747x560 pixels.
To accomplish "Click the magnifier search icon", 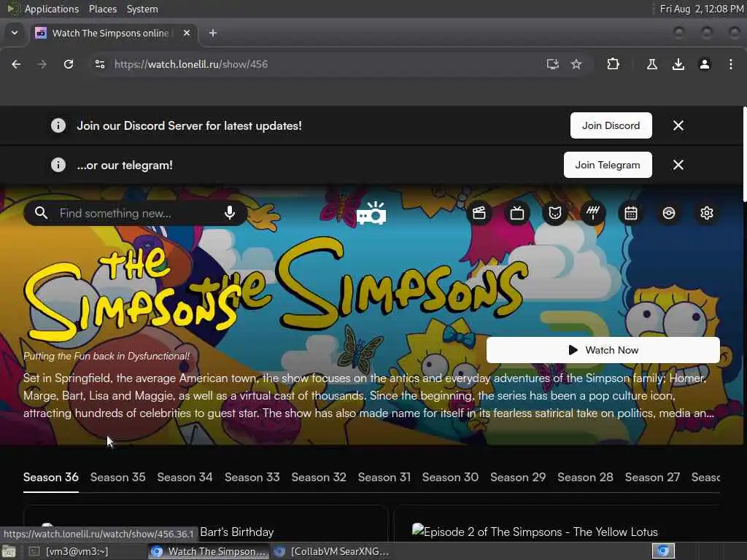I will tap(42, 213).
